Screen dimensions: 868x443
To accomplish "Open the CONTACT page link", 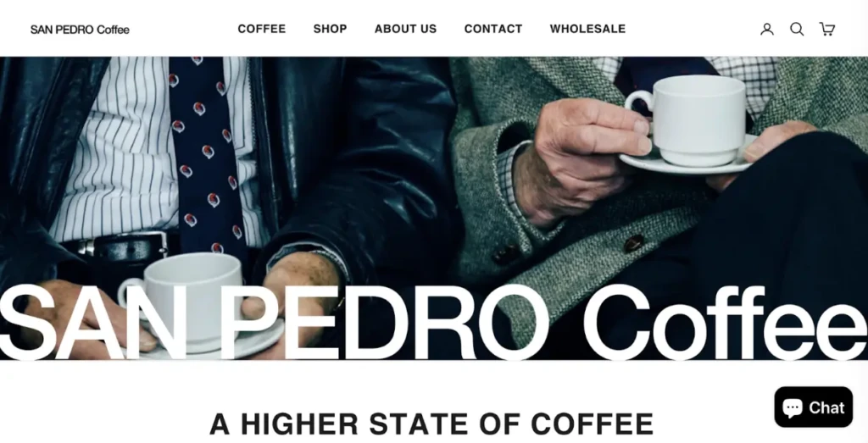I will tap(493, 29).
